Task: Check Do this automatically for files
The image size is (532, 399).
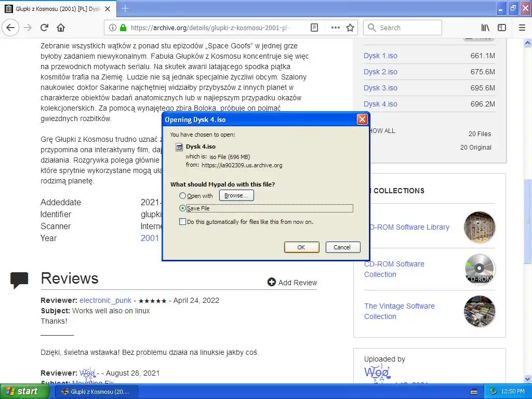Action: [182, 222]
